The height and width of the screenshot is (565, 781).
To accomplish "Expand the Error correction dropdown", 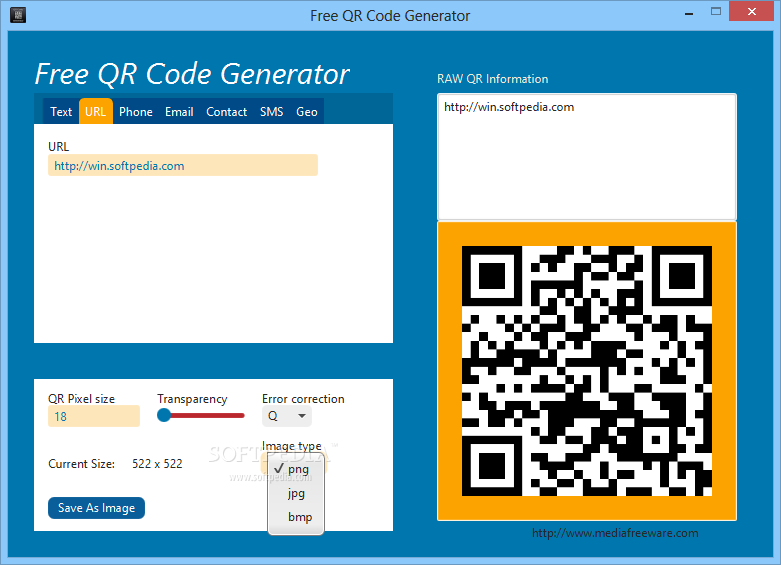I will (287, 416).
